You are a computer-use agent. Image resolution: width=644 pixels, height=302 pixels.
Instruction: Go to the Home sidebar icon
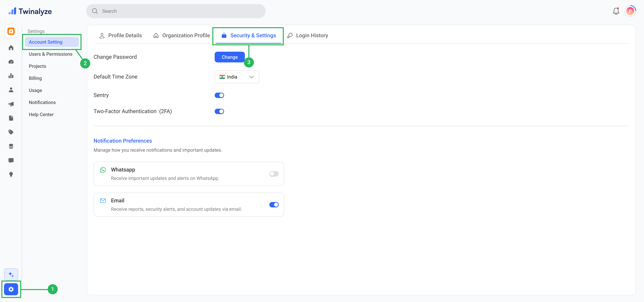[11, 48]
